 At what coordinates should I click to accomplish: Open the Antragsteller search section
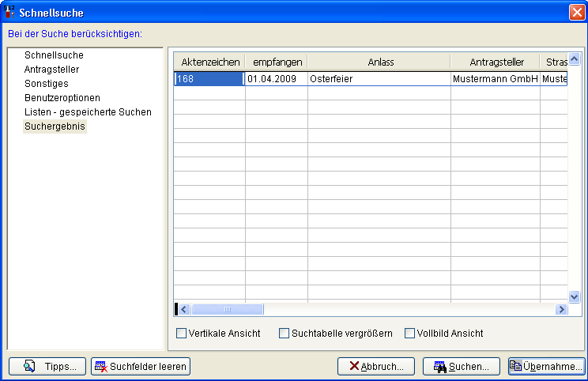[x=51, y=70]
